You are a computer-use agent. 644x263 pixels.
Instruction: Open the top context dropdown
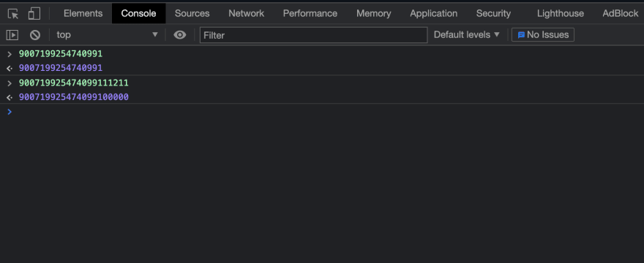(107, 35)
